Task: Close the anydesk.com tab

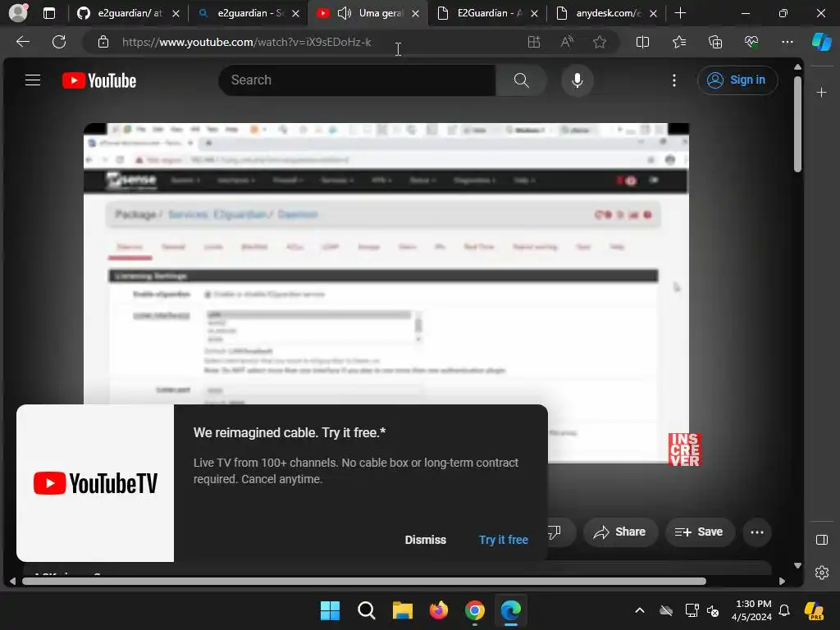Action: (653, 13)
